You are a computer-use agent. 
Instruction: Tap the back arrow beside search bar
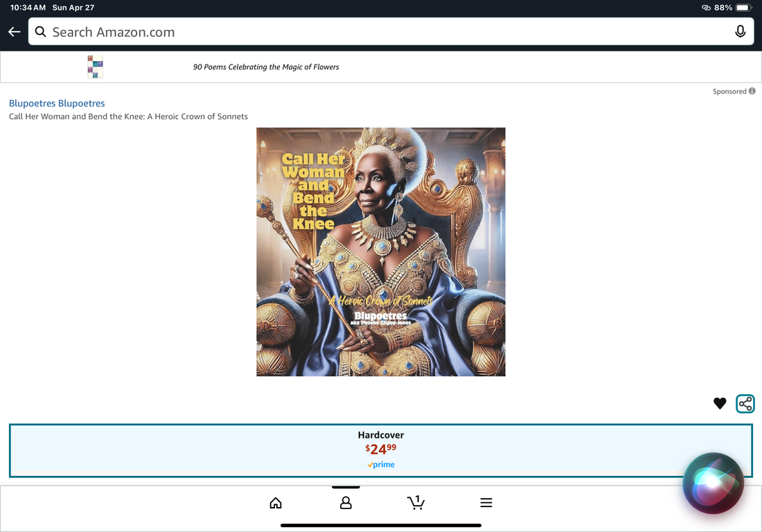(14, 32)
